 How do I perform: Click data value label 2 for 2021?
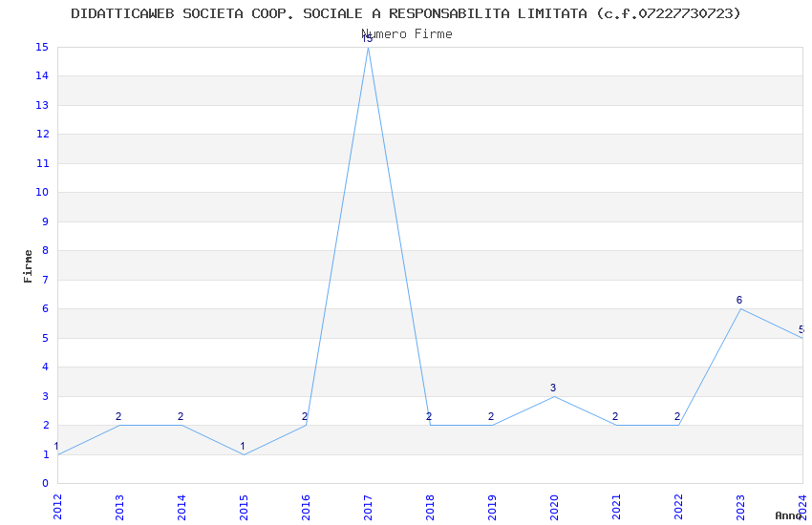[615, 416]
